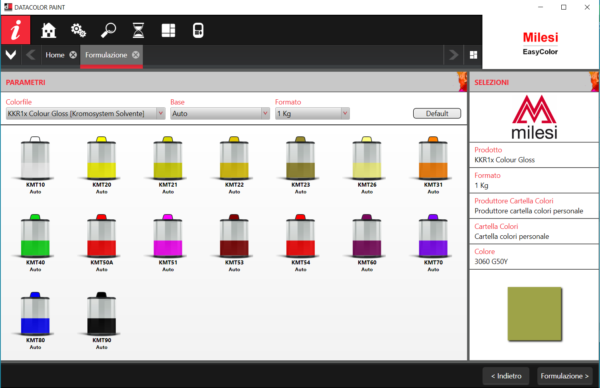The width and height of the screenshot is (600, 388).
Task: Click the red info icon
Action: 15,30
